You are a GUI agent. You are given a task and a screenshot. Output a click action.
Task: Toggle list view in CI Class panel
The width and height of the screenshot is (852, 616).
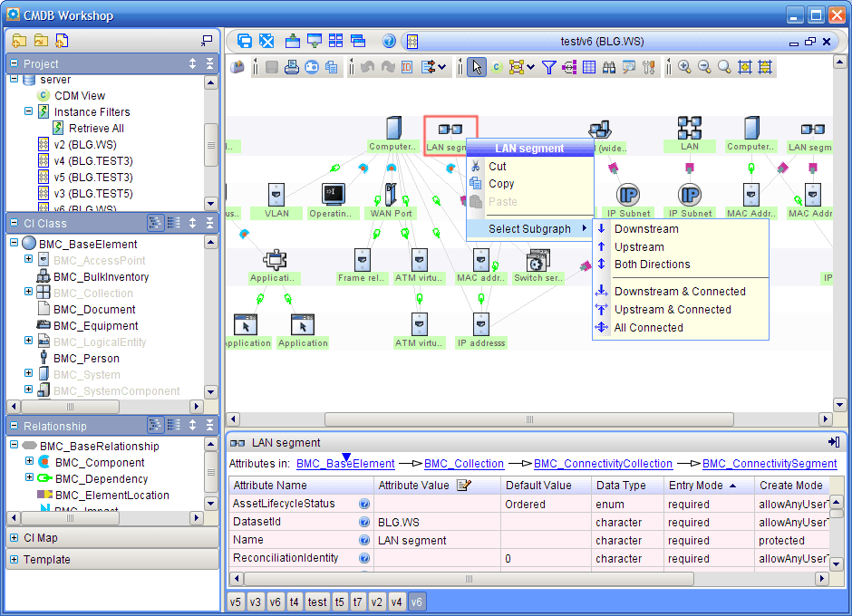point(174,223)
